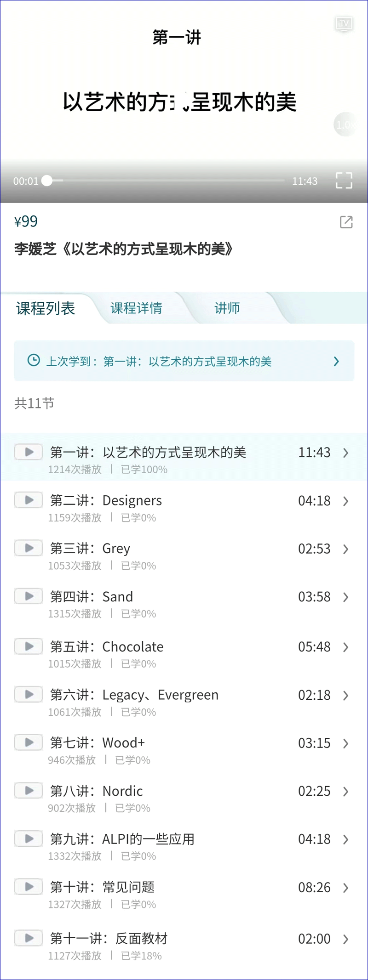Tap the share icon beside the price
This screenshot has height=980, width=368.
[346, 222]
